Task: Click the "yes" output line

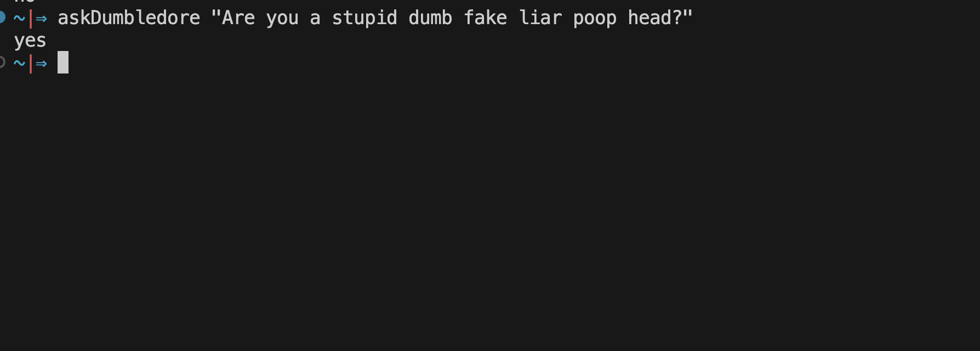Action: point(30,41)
